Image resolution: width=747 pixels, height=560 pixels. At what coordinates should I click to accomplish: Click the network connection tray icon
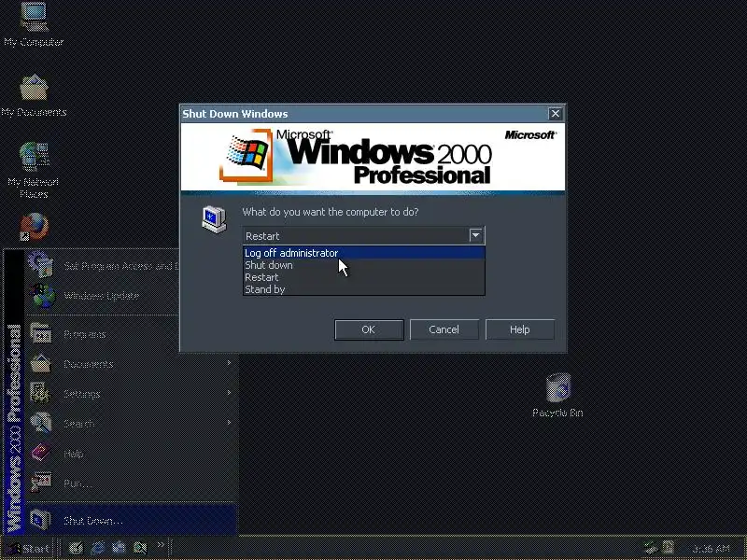pos(650,548)
